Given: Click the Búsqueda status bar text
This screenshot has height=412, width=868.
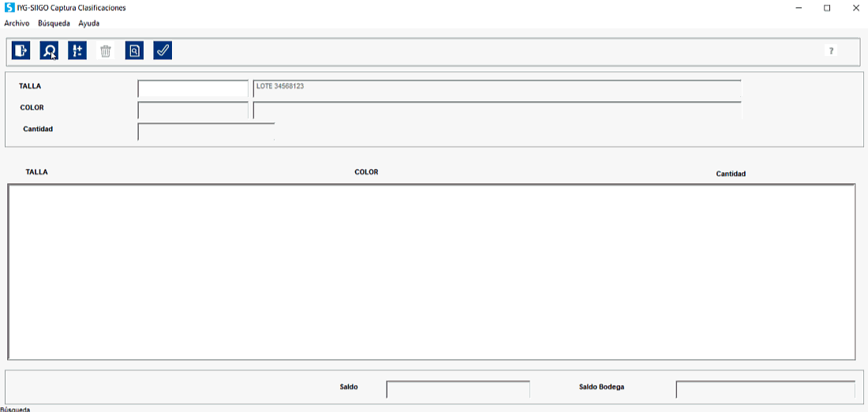Looking at the screenshot, I should (15, 409).
